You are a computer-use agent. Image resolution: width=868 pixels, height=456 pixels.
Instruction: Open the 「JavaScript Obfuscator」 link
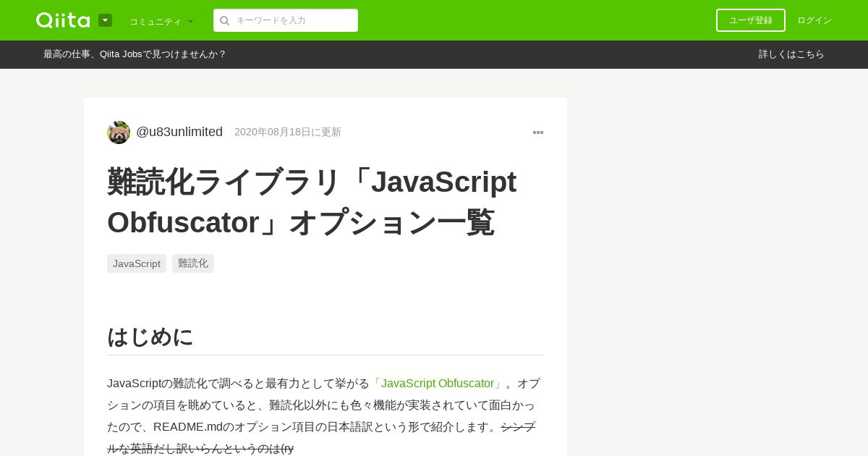(x=438, y=384)
